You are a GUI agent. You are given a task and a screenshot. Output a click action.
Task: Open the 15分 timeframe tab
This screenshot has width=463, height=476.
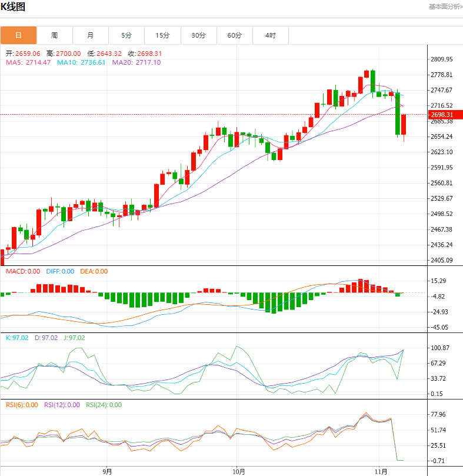pos(162,35)
